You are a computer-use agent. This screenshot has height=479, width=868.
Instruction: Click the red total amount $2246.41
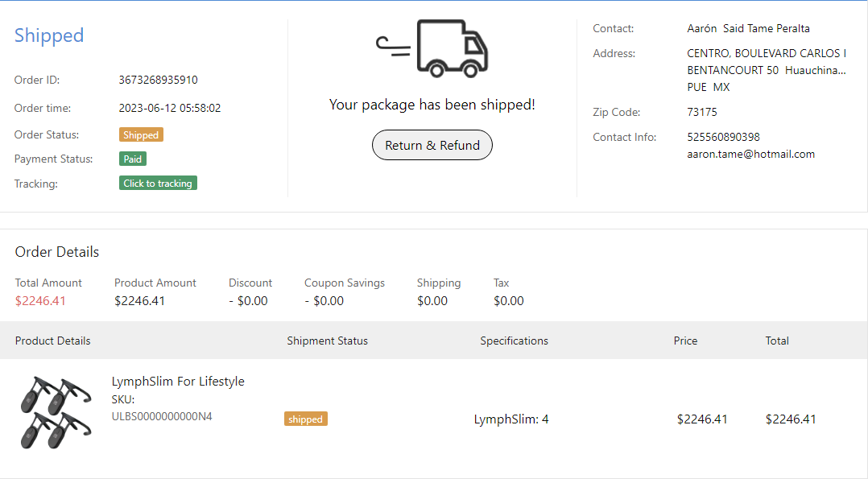pyautogui.click(x=40, y=301)
